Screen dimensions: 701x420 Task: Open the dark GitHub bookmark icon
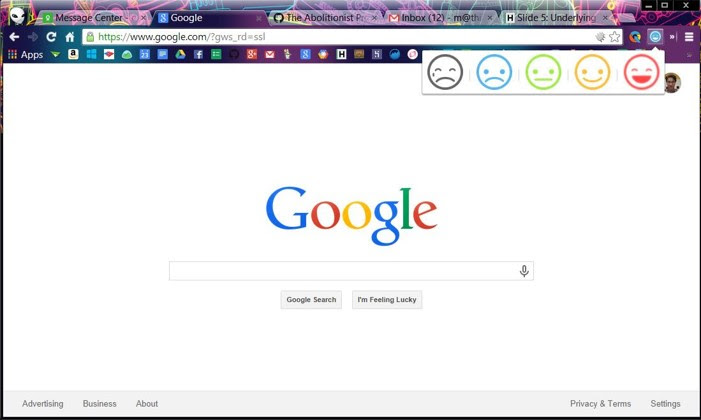pos(234,54)
